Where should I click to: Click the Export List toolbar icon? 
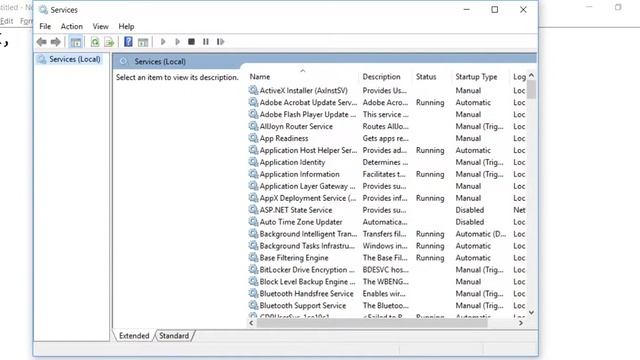[109, 42]
